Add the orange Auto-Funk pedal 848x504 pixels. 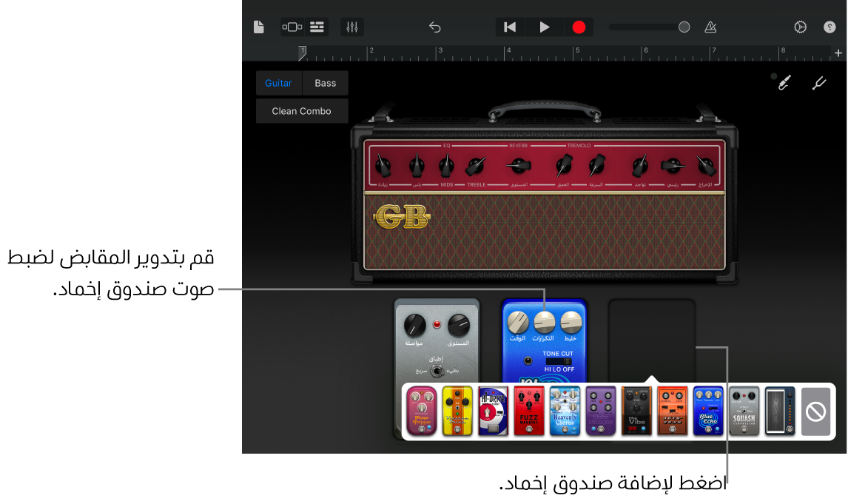click(x=672, y=411)
